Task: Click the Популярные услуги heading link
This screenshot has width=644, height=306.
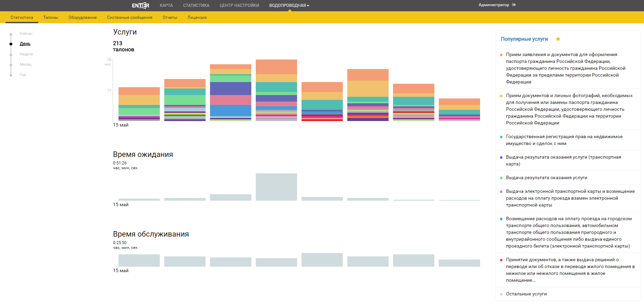Action: 524,39
